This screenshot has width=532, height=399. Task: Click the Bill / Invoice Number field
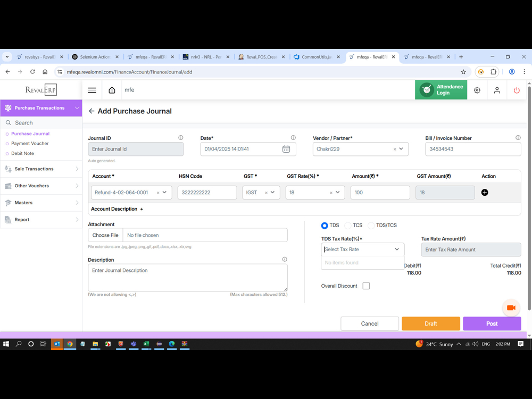click(x=472, y=149)
